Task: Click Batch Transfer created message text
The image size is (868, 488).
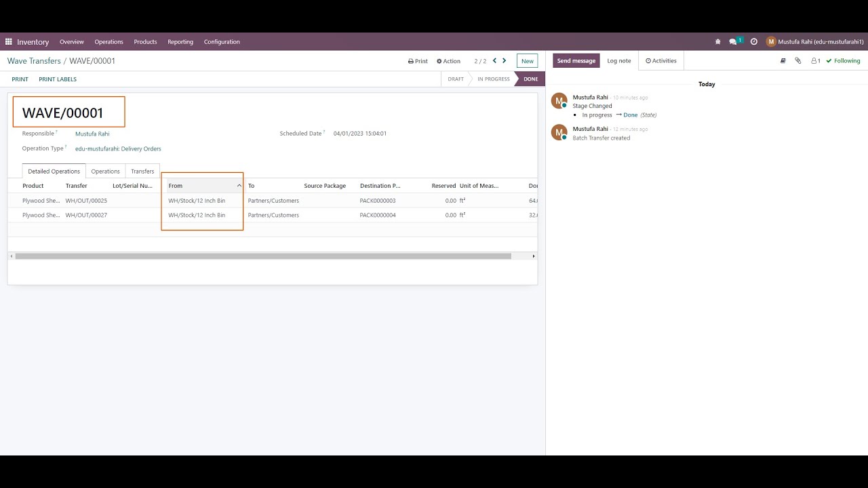Action: click(x=601, y=138)
